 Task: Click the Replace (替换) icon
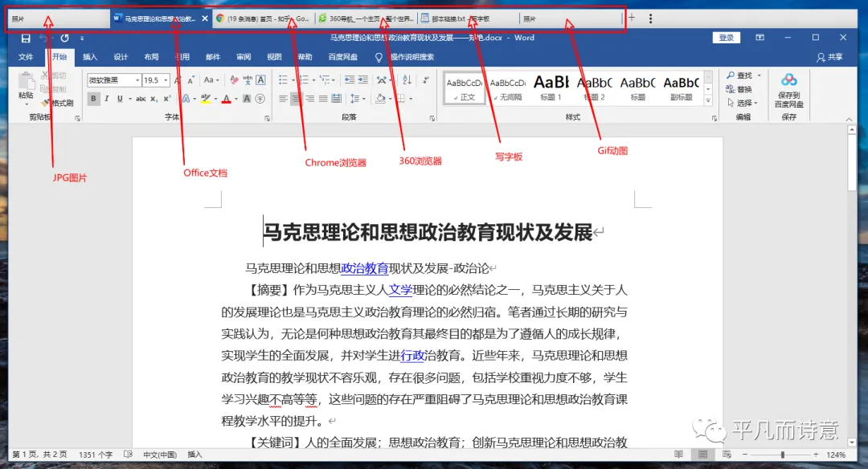(743, 88)
